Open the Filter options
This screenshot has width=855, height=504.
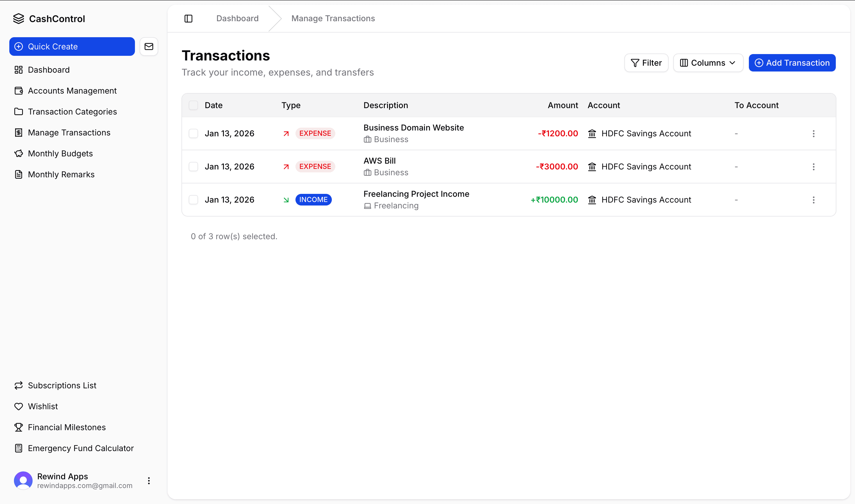click(646, 63)
